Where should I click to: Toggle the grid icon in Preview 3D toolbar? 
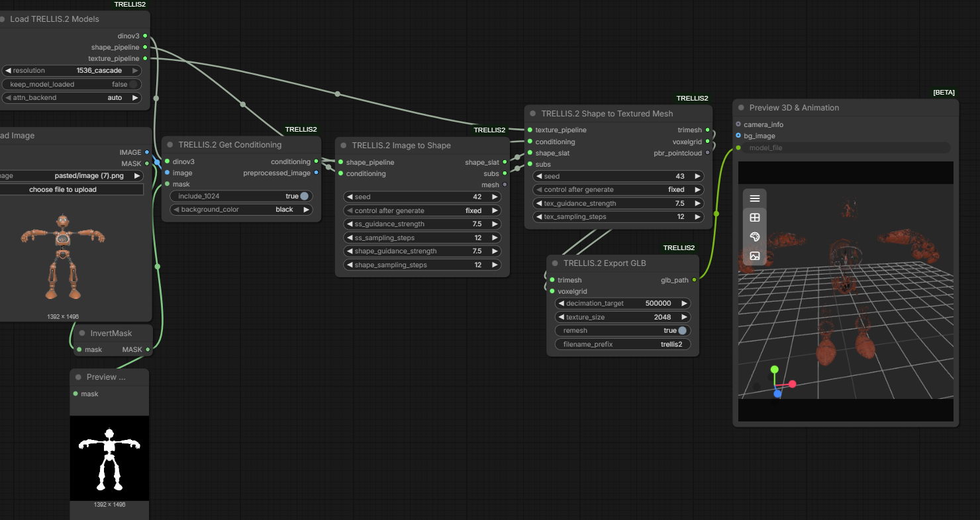click(755, 218)
